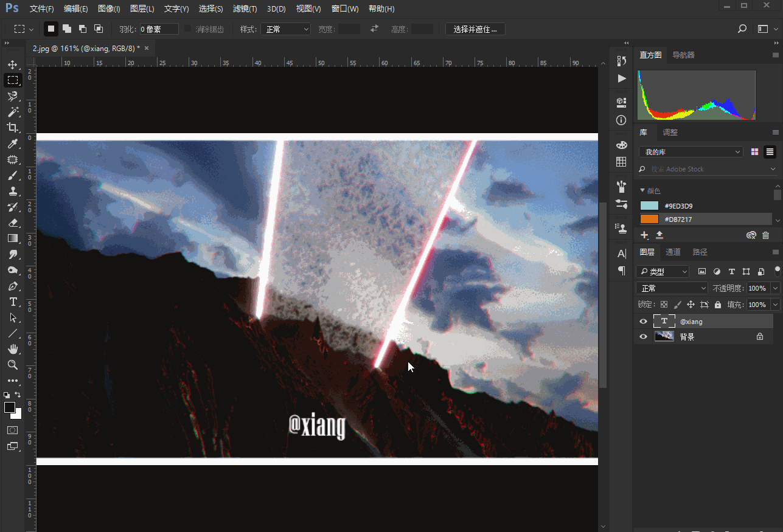Open the 样式 style dropdown
The height and width of the screenshot is (532, 783).
pos(285,29)
